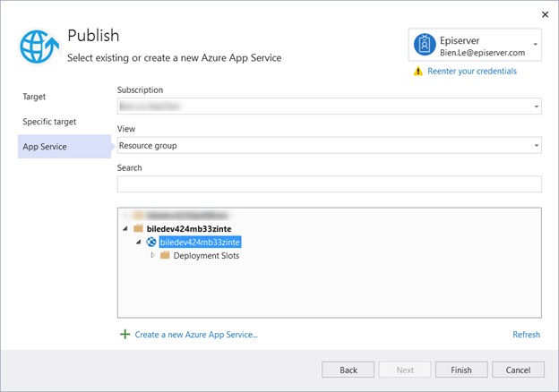The height and width of the screenshot is (392, 559).
Task: Expand the Deployment Slots node
Action: (x=153, y=256)
